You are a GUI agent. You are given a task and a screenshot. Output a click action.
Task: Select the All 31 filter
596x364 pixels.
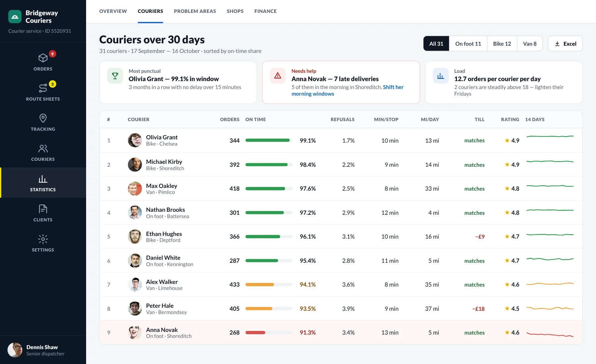436,44
